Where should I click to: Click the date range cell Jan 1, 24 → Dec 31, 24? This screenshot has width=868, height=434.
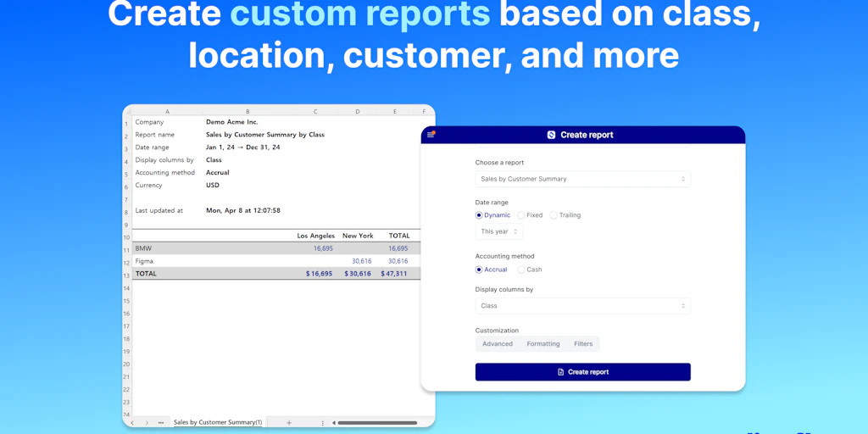click(x=243, y=147)
